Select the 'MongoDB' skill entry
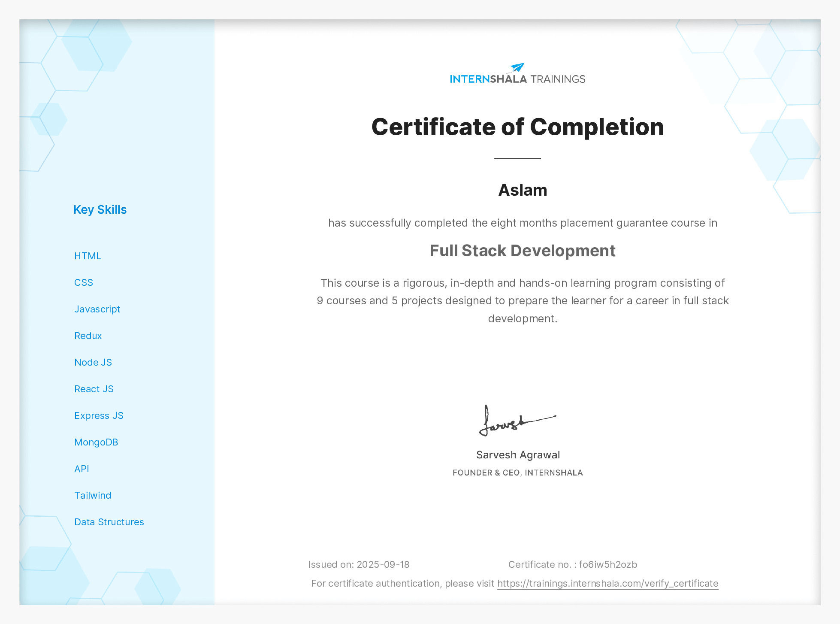 click(x=96, y=442)
